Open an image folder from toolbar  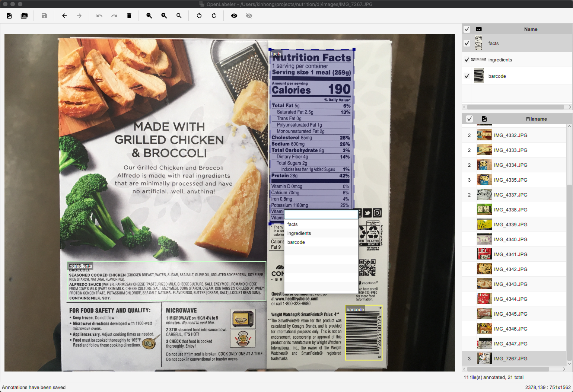24,16
